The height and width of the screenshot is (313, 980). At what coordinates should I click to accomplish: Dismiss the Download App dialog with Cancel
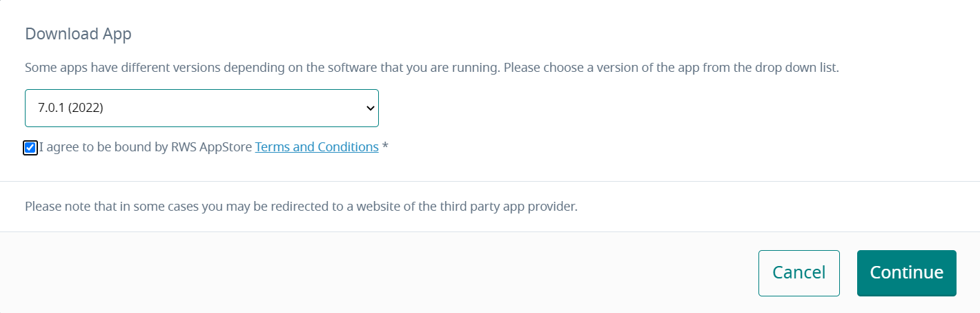point(798,273)
